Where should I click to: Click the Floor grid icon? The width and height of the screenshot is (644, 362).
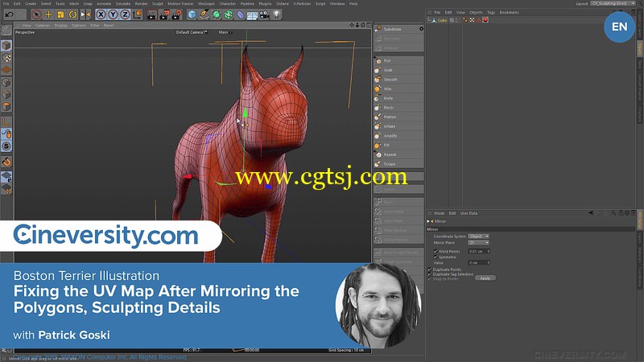point(252,15)
